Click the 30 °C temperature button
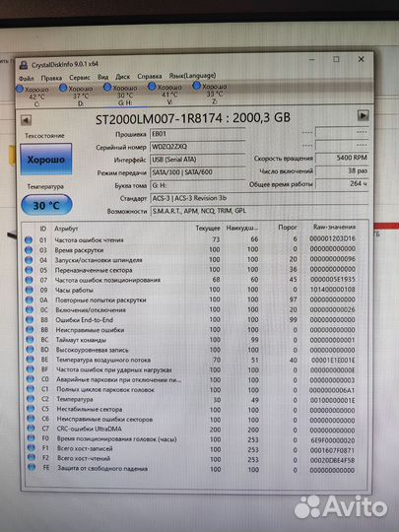 pos(46,205)
